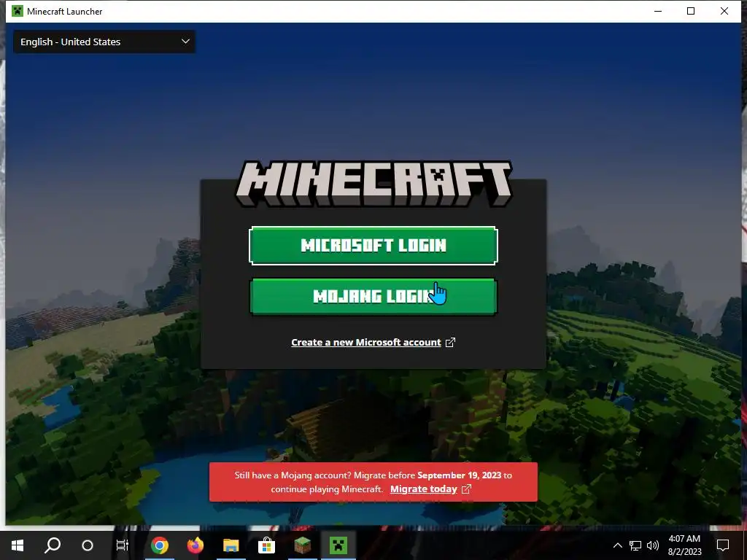Select the Minecraft Launcher creeper taskbar icon

pyautogui.click(x=338, y=545)
